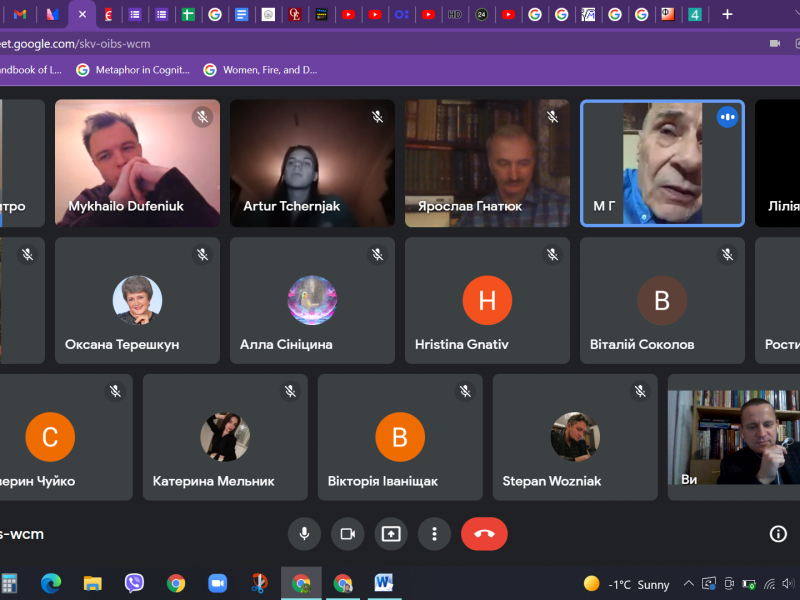Click muted mic icon on Mykhailo Dufeniuk's tile
800x600 pixels.
[x=202, y=117]
